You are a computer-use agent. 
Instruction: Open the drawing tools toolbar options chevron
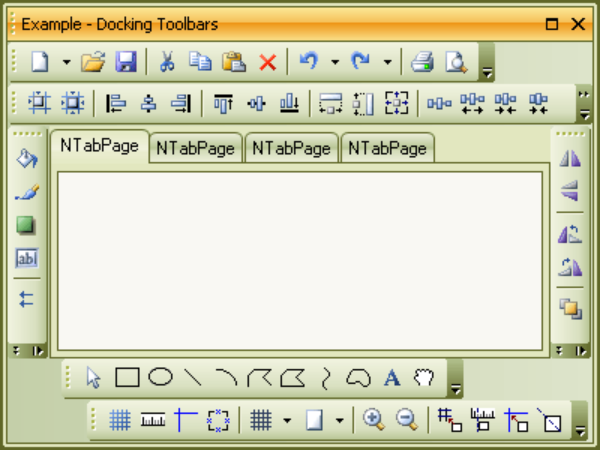coord(455,389)
